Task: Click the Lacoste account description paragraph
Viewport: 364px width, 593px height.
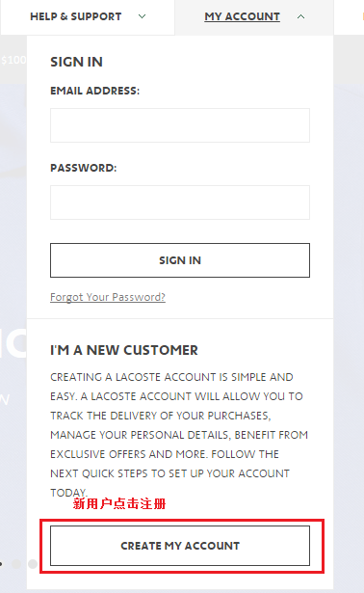Action: pyautogui.click(x=179, y=435)
